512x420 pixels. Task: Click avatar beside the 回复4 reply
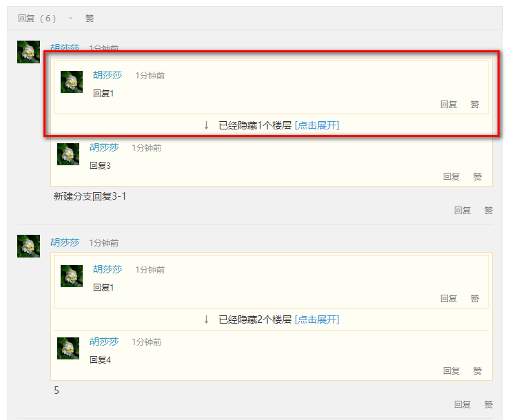(68, 348)
